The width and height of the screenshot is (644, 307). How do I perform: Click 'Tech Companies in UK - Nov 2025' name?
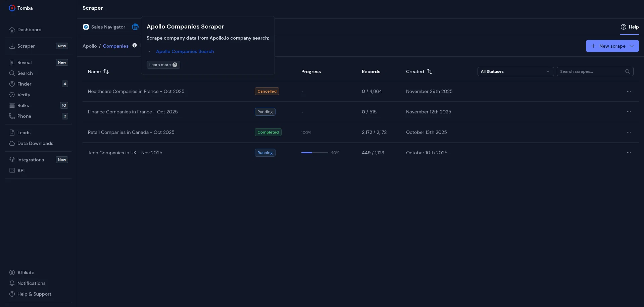pyautogui.click(x=125, y=153)
